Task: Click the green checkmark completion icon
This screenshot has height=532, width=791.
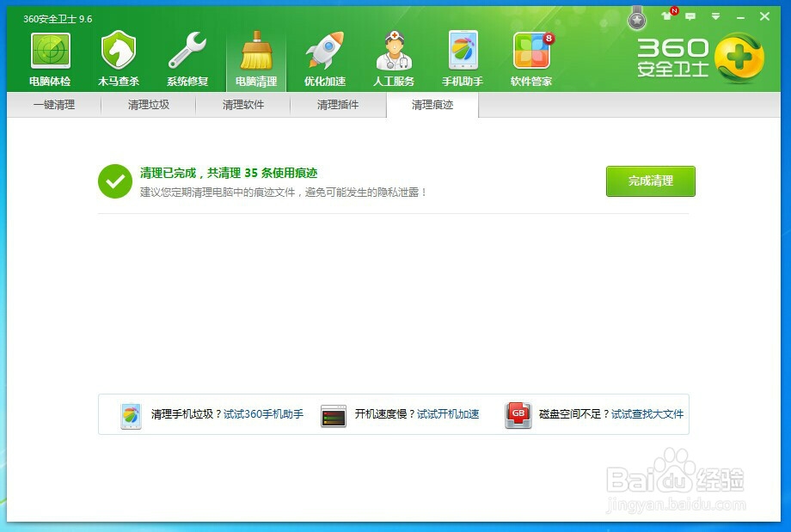Action: tap(115, 181)
